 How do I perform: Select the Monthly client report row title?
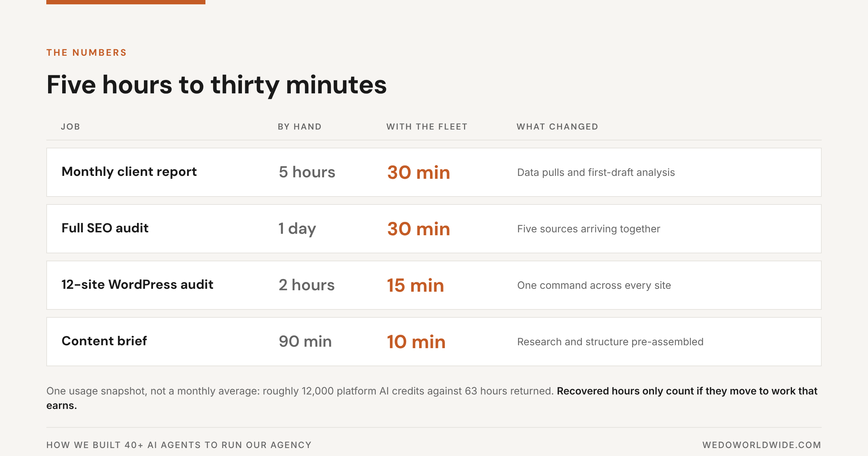pyautogui.click(x=129, y=172)
